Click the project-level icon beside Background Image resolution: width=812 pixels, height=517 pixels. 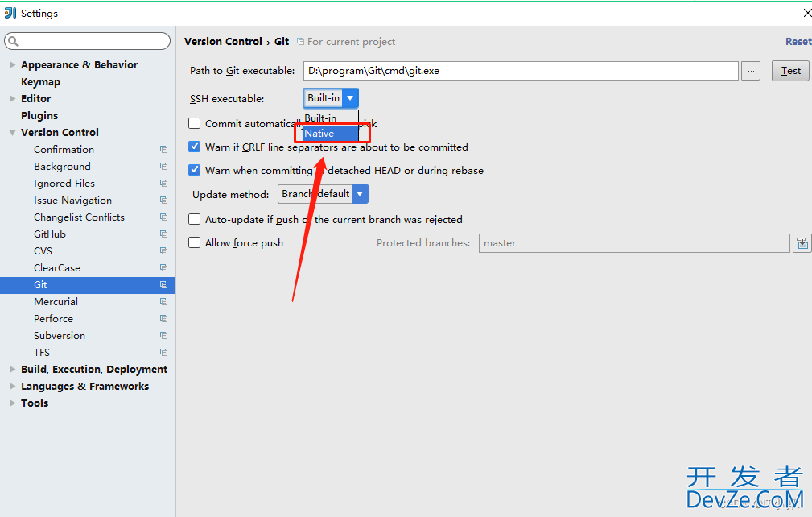tap(163, 166)
